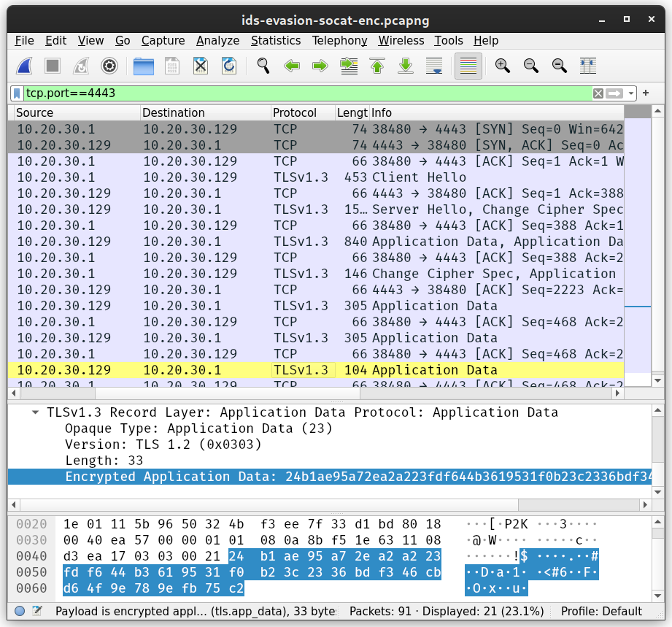Open the View menu
Viewport: 672px width, 627px height.
tap(91, 40)
